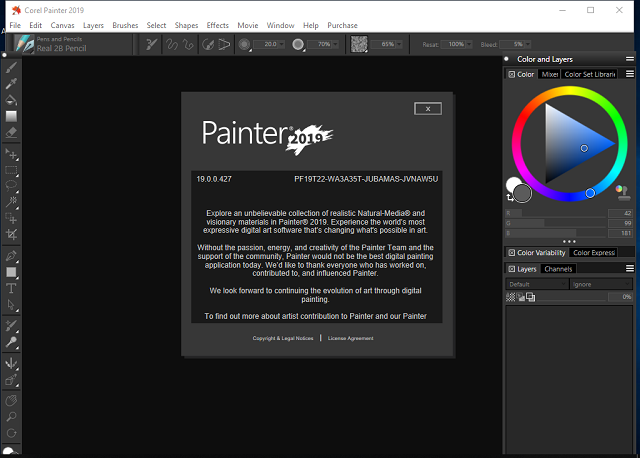Select the Magnifier tool

tap(11, 417)
